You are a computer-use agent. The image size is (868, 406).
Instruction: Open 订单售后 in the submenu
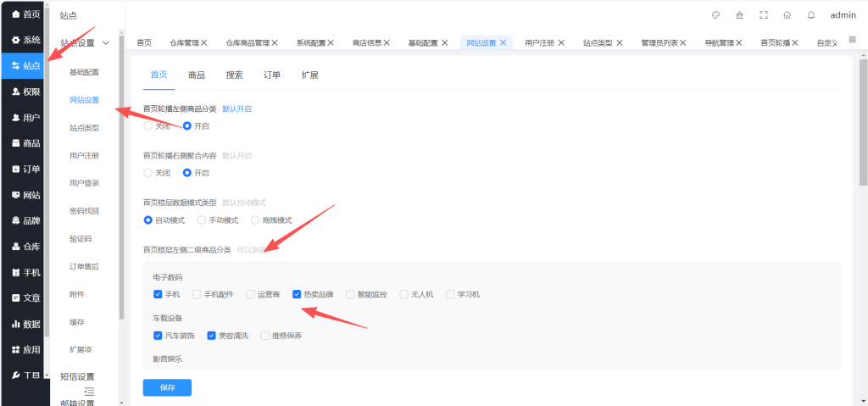coord(84,266)
